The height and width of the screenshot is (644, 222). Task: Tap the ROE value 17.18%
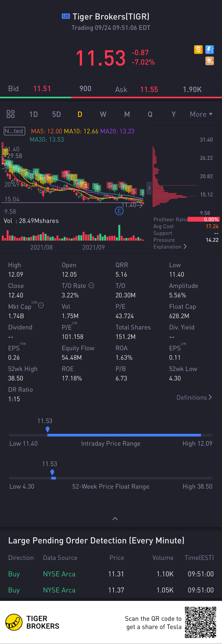coord(72,378)
